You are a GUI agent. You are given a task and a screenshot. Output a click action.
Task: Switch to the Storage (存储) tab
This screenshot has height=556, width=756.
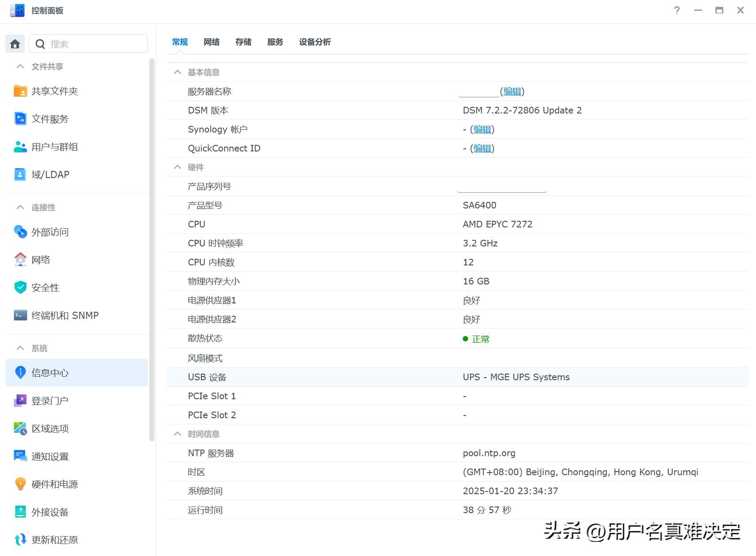[243, 42]
